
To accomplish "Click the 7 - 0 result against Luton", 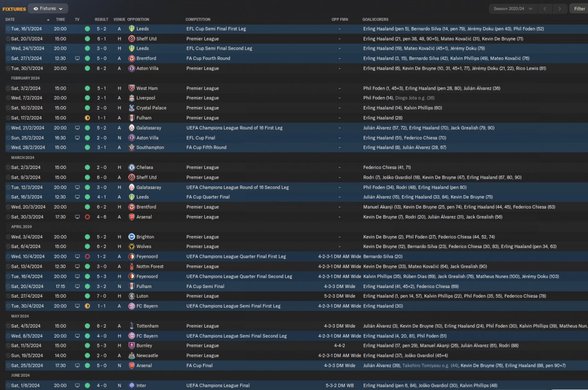I will pos(102,296).
